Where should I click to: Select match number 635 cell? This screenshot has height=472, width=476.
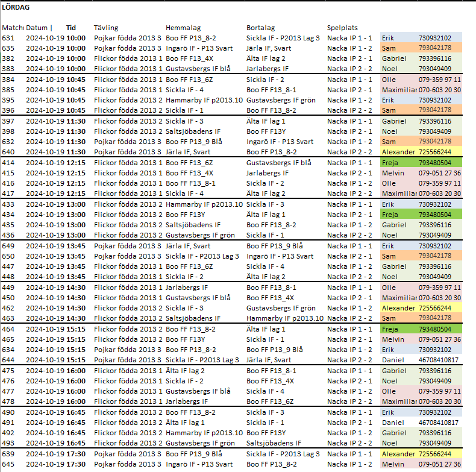(x=8, y=48)
